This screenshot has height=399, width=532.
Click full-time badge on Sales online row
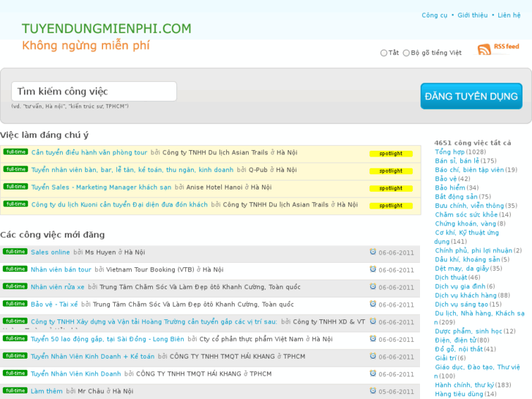pos(15,251)
